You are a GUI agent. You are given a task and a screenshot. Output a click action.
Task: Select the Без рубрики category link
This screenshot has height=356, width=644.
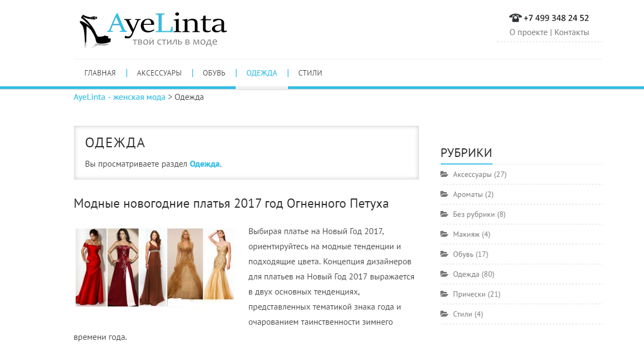click(479, 214)
